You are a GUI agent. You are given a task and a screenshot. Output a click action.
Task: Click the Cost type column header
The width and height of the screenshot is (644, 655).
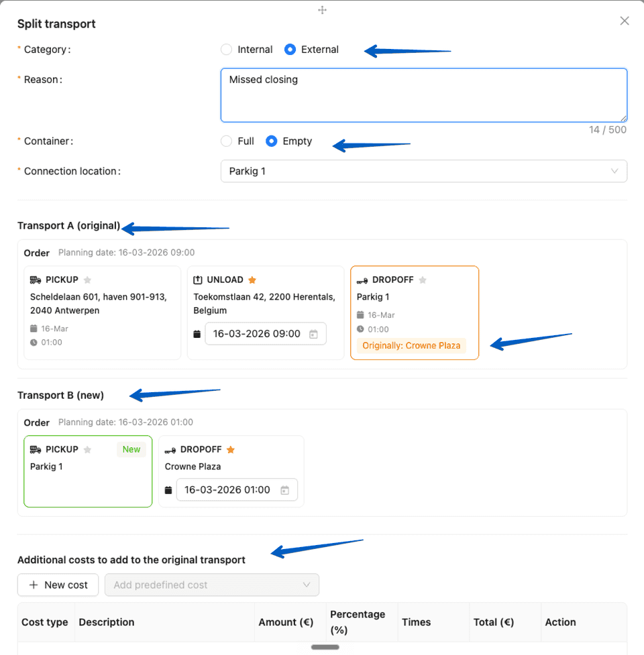click(45, 622)
